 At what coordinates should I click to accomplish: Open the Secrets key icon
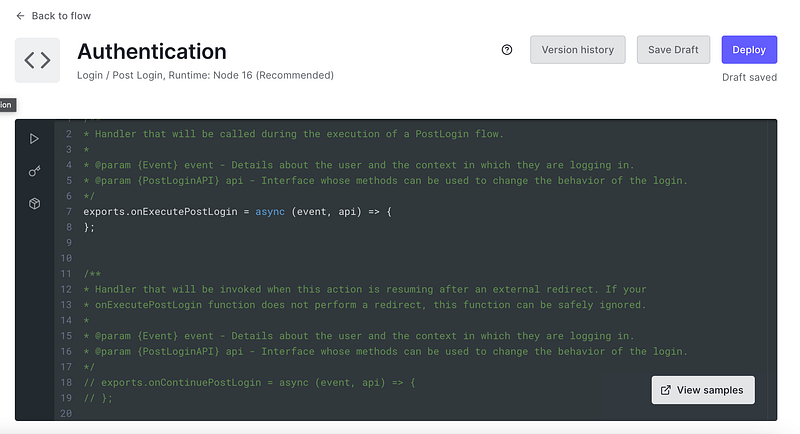pyautogui.click(x=34, y=171)
